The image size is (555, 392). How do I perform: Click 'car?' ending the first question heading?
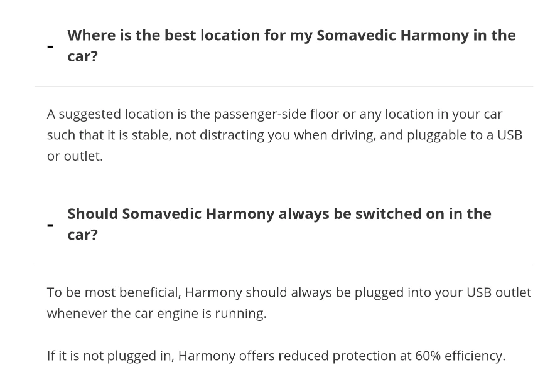point(82,56)
